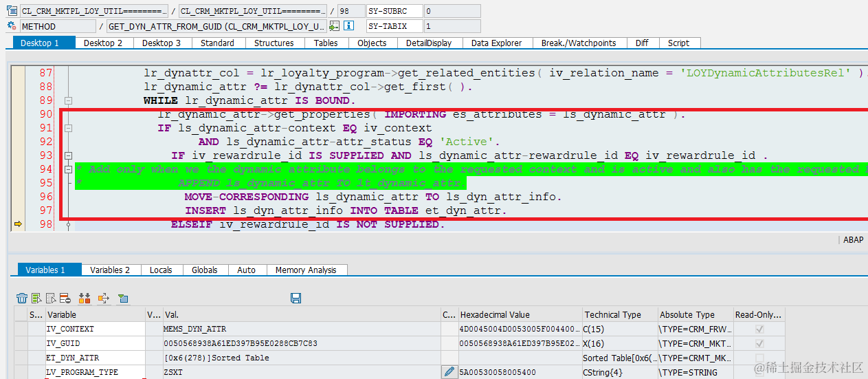Click the [0x6(278)]Sorted Table value cell

[x=301, y=358]
